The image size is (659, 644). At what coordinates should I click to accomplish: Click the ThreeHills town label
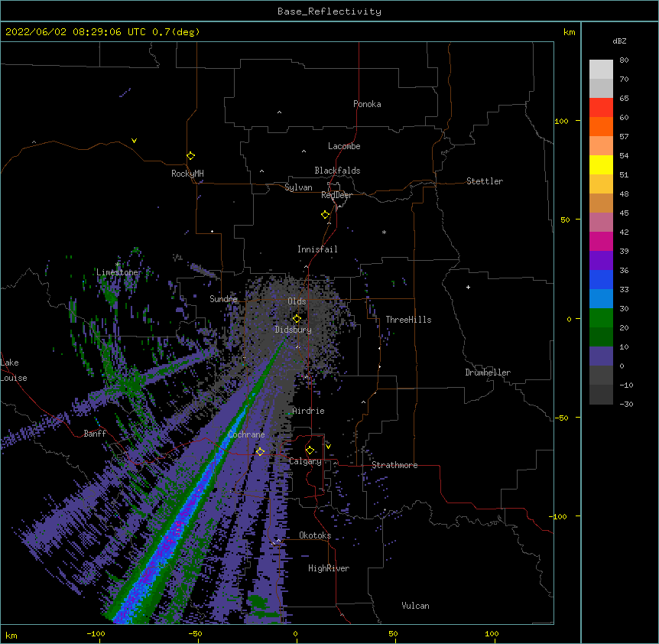pos(408,320)
